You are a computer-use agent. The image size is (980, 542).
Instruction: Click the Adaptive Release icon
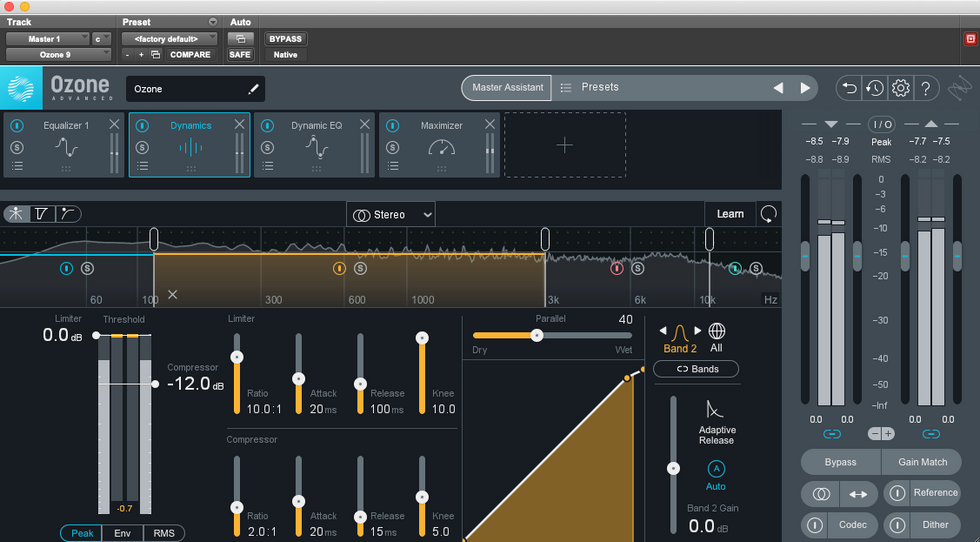pos(714,409)
